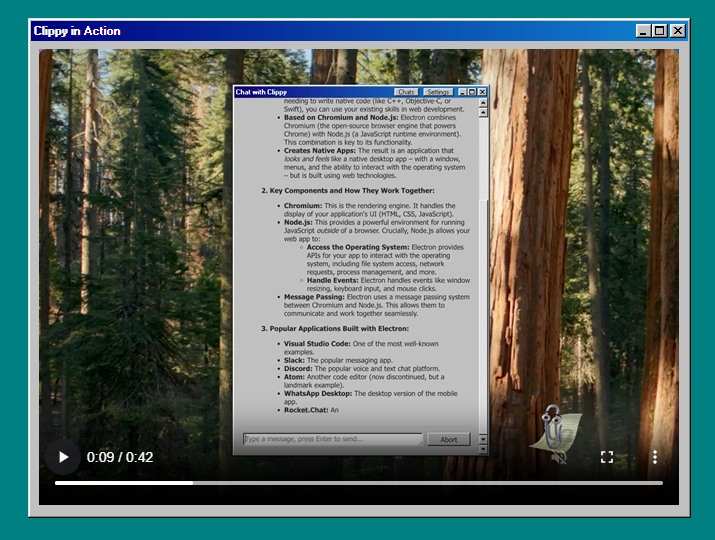Open the Chats button in Chat with Clippy
This screenshot has height=540, width=715.
click(406, 92)
